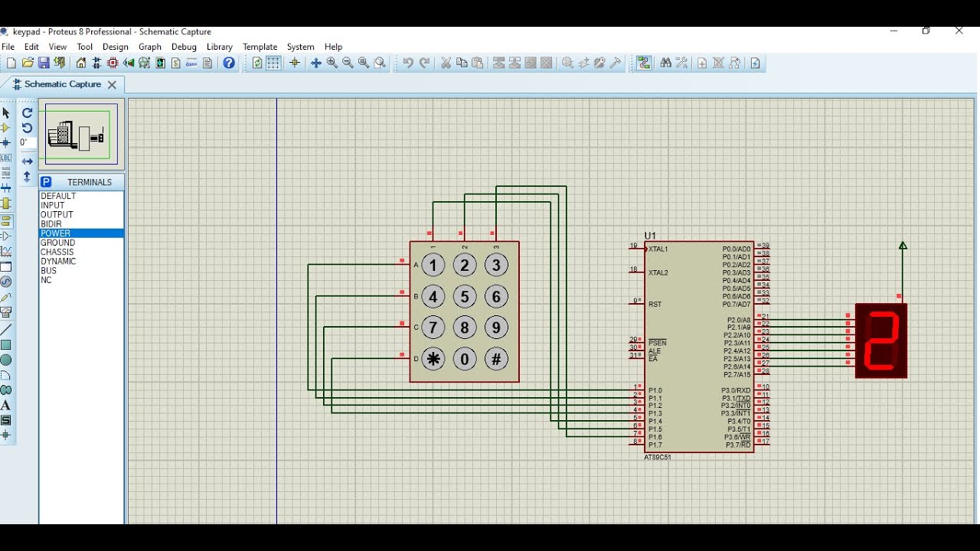Select 2D circle graphics tool
Viewport: 980px width, 551px height.
tap(6, 360)
